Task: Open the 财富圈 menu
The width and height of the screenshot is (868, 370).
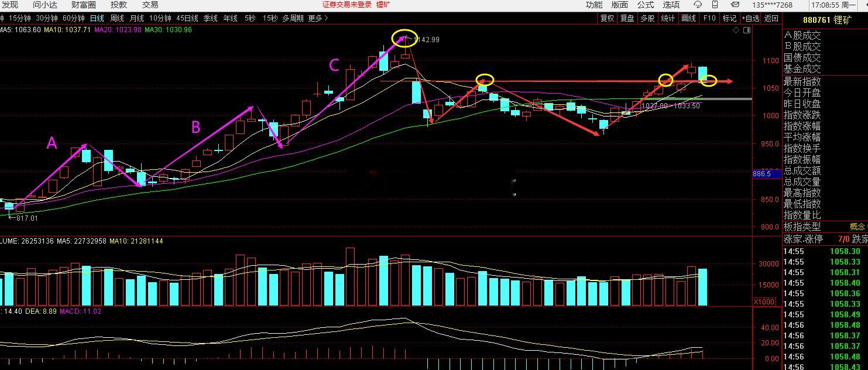Action: [83, 5]
